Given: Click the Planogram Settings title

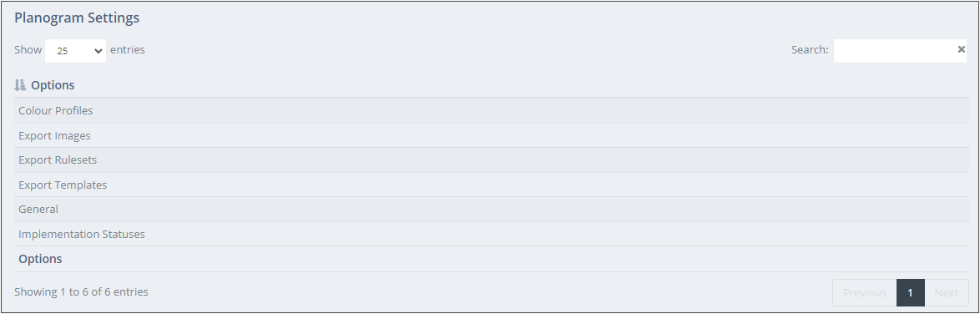Looking at the screenshot, I should (77, 18).
